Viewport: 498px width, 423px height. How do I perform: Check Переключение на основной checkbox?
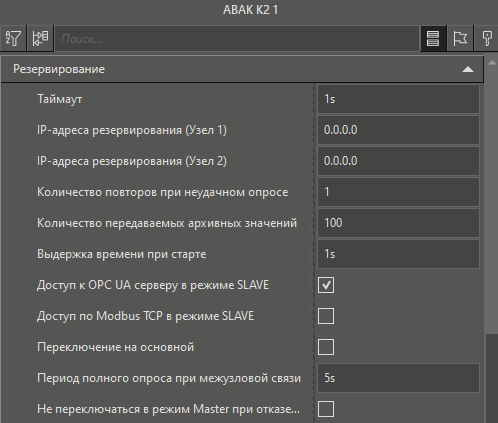tap(326, 347)
